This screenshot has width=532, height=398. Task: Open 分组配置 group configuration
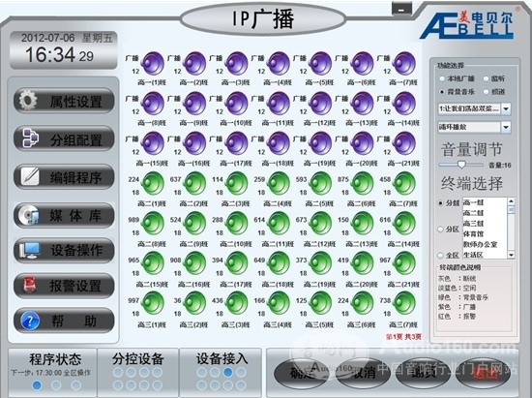[x=64, y=138]
